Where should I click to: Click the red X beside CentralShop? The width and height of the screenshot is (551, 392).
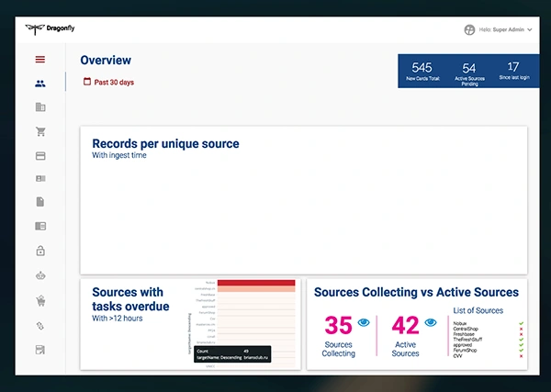[521, 330]
